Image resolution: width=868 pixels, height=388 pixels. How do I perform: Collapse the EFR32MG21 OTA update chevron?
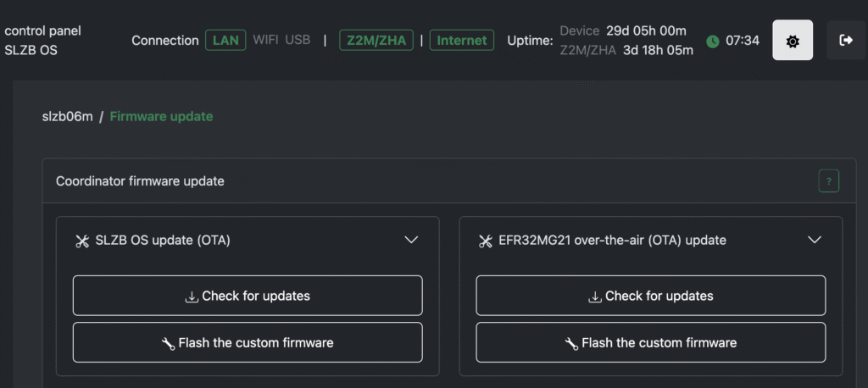[815, 240]
